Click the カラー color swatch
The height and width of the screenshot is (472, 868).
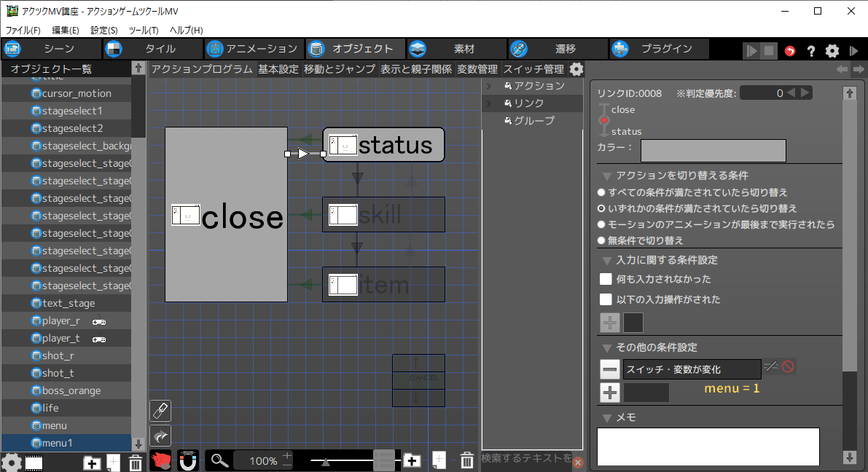(x=713, y=150)
